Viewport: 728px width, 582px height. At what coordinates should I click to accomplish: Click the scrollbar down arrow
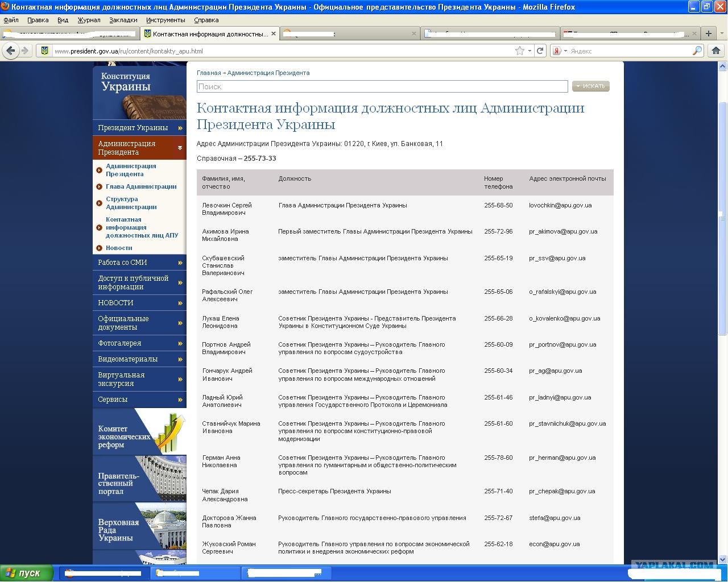pos(723,560)
